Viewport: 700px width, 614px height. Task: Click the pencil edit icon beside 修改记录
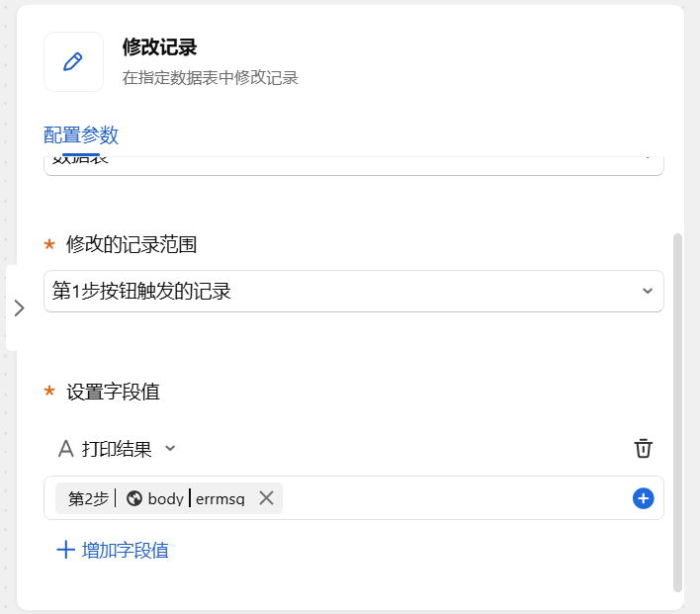(73, 61)
